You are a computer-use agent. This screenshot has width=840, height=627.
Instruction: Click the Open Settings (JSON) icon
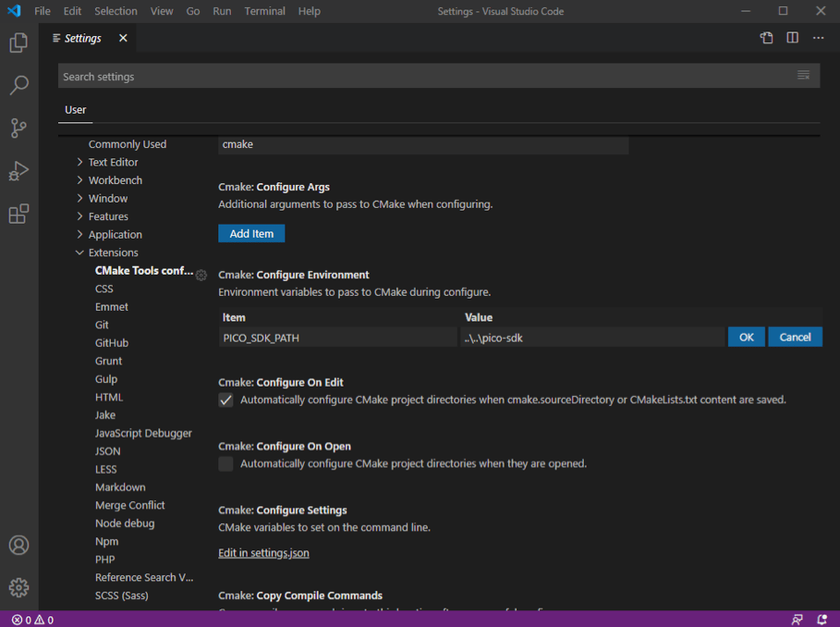tap(767, 38)
